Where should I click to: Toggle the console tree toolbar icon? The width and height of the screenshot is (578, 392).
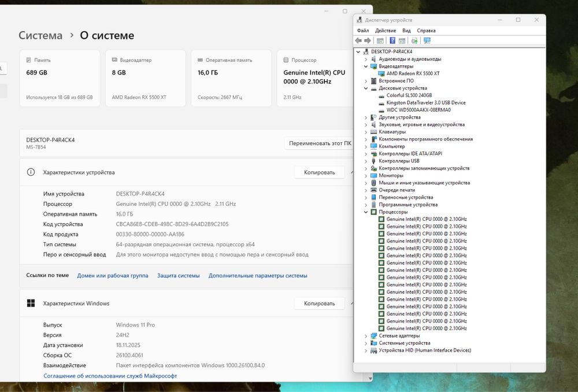point(380,40)
